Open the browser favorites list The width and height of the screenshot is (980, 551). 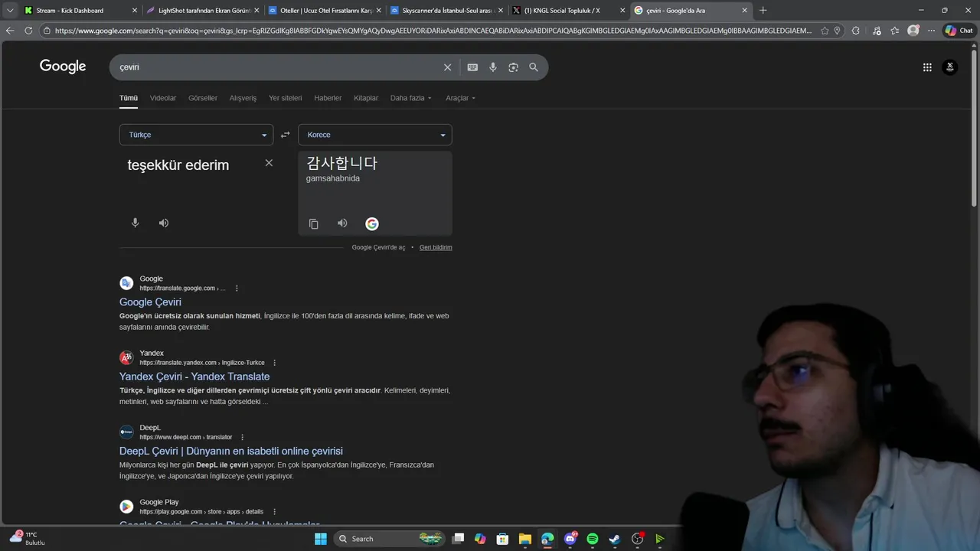pos(894,31)
